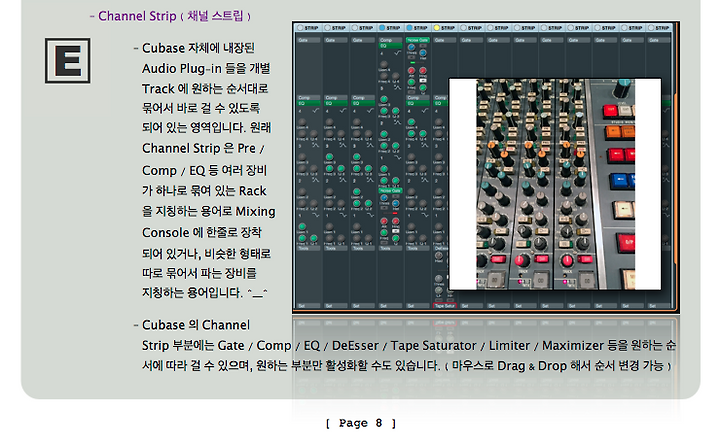The image size is (720, 444).
Task: Click the boxed E section logo
Action: [68, 61]
